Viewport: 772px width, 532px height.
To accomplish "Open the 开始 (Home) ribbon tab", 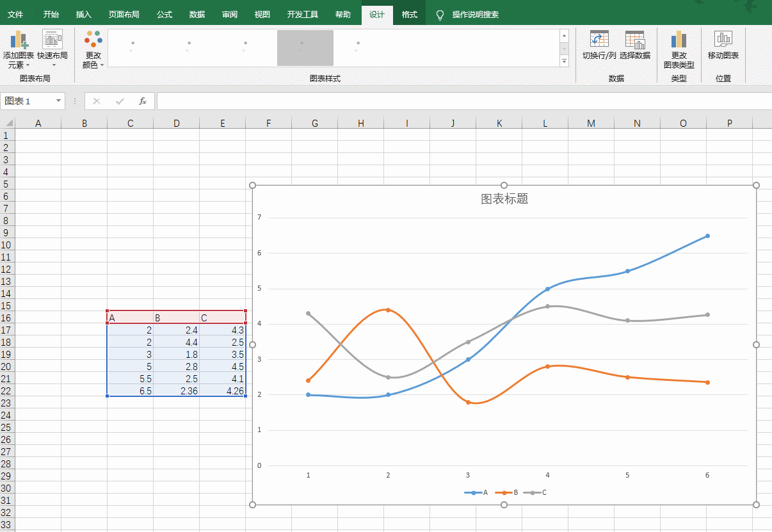I will tap(51, 13).
